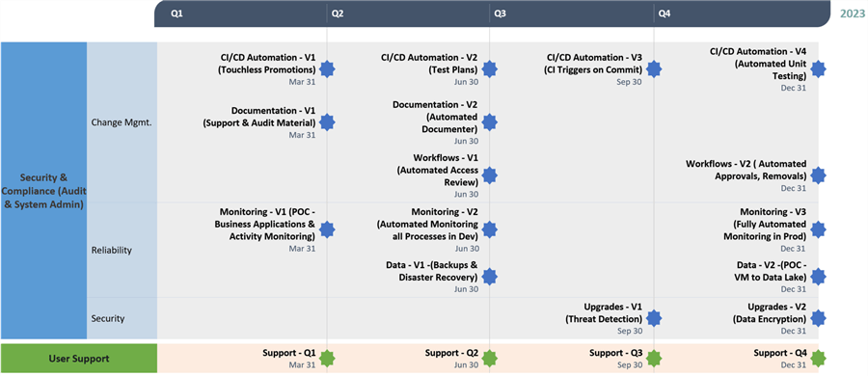Viewport: 868px width, 376px height.
Task: Select the Upgrades V2 Data Encryption star
Action: (818, 318)
